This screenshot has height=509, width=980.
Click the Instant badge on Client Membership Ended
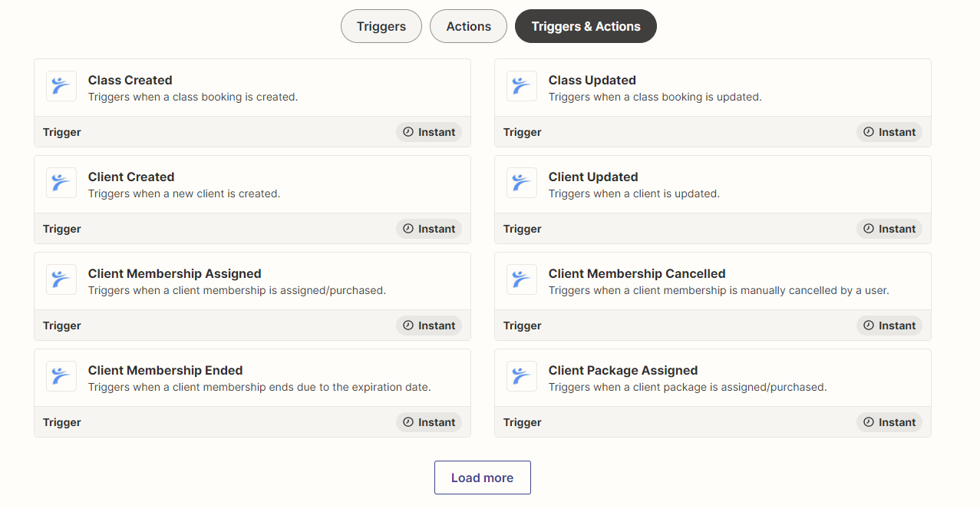(428, 421)
